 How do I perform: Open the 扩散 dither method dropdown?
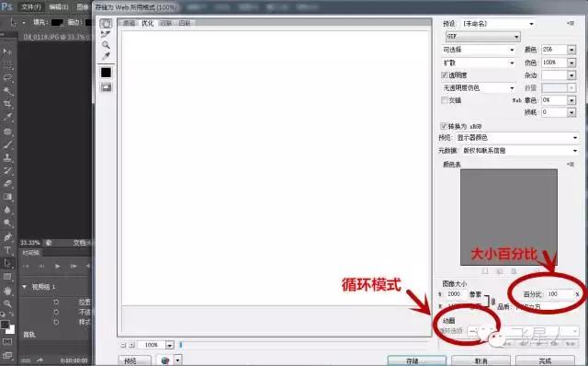[479, 63]
